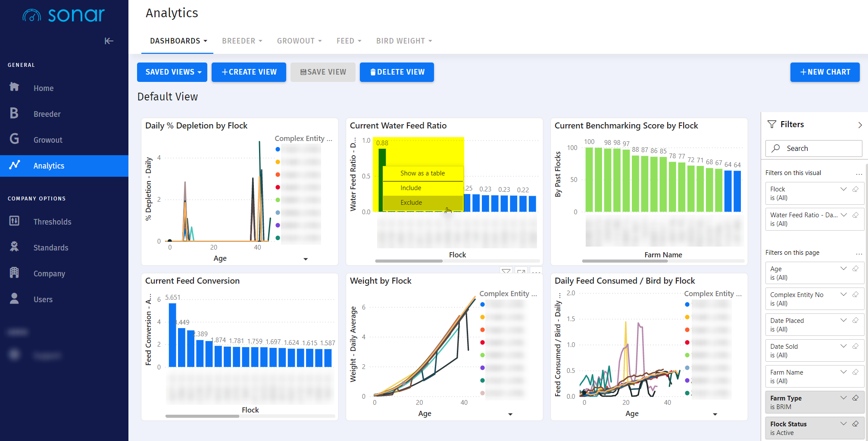Choose Show as a table
The height and width of the screenshot is (441, 868).
click(423, 173)
